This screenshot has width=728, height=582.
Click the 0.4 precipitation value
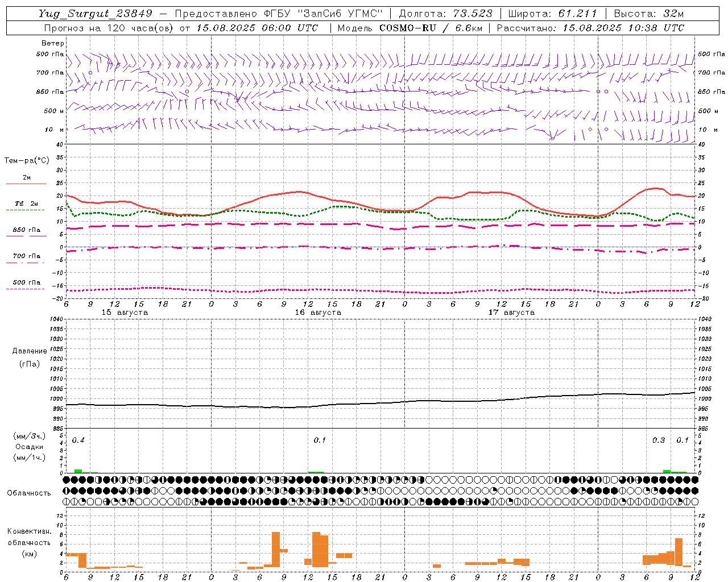click(x=78, y=440)
